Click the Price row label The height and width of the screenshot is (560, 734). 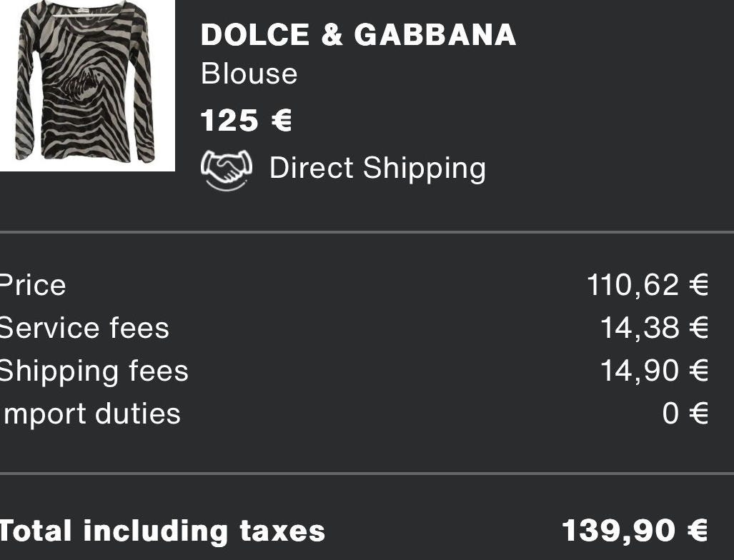[x=32, y=286]
